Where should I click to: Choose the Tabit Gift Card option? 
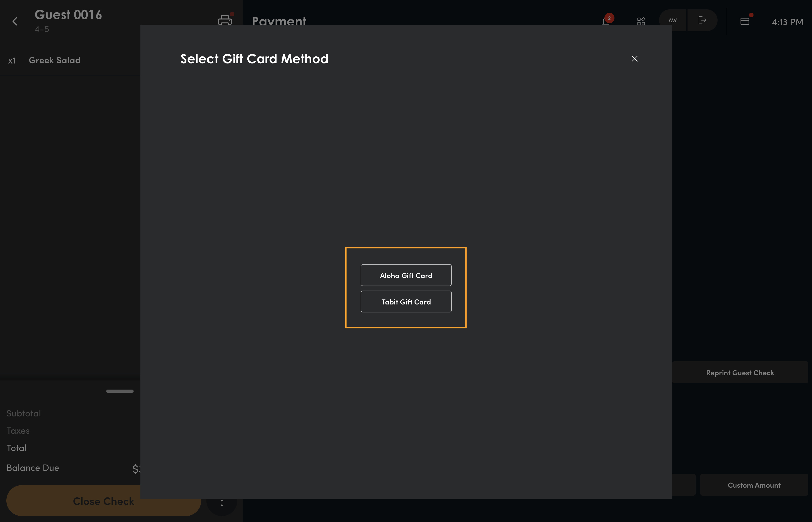(406, 302)
